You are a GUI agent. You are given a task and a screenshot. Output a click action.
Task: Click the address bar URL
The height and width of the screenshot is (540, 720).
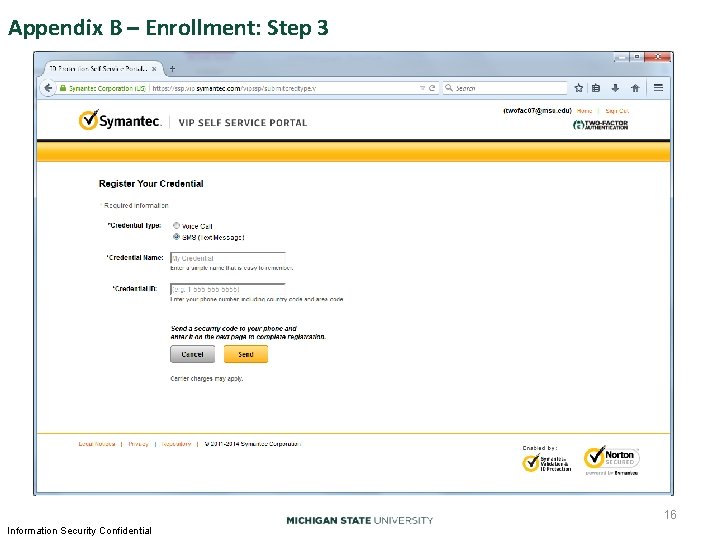[234, 88]
